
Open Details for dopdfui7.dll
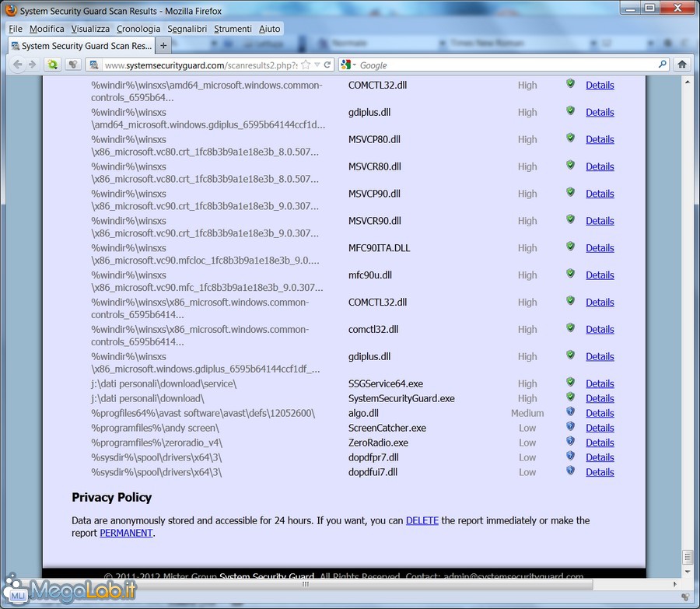point(600,472)
